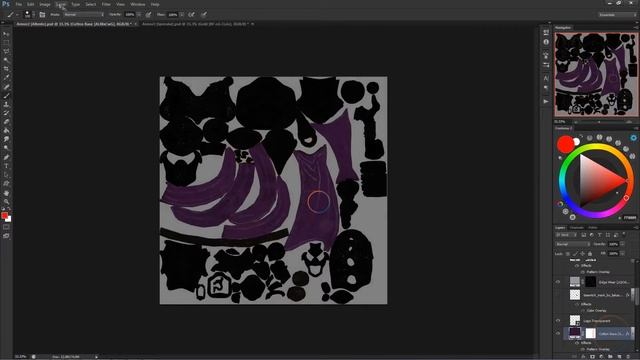The width and height of the screenshot is (640, 360).
Task: Open Layers Fill dropdown arrow
Action: (x=622, y=254)
